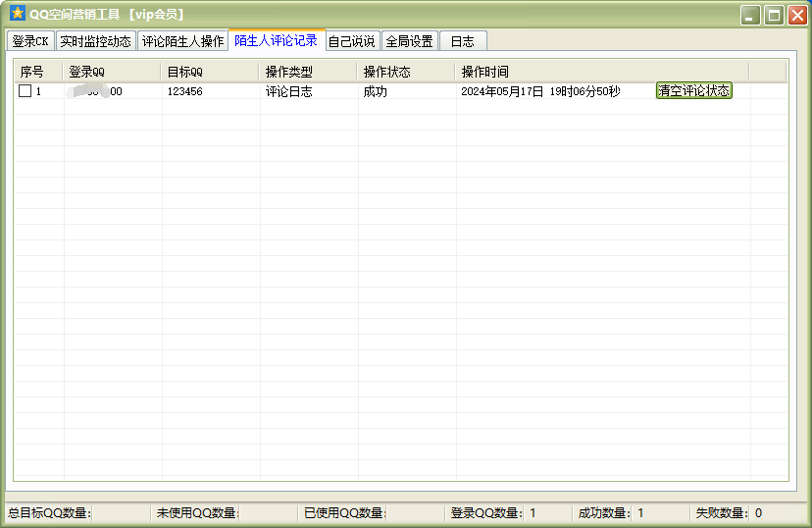Image resolution: width=812 pixels, height=528 pixels.
Task: Click the 操作时间 column header
Action: (602, 72)
